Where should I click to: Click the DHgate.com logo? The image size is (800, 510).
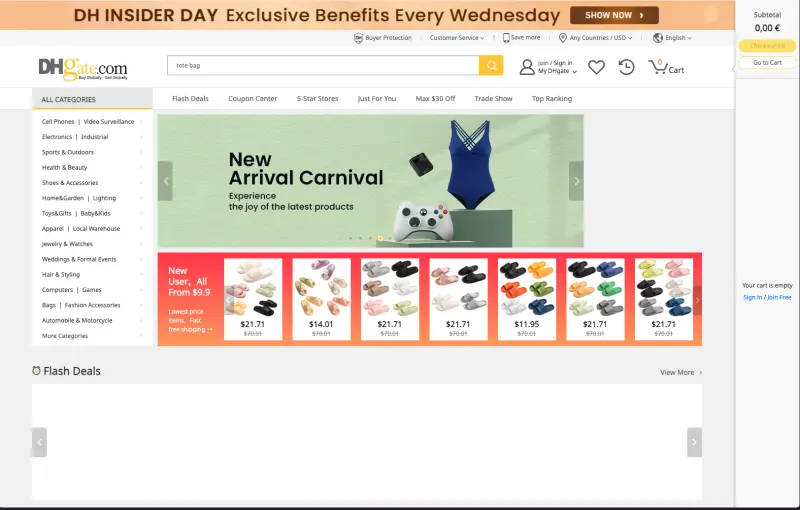click(83, 69)
